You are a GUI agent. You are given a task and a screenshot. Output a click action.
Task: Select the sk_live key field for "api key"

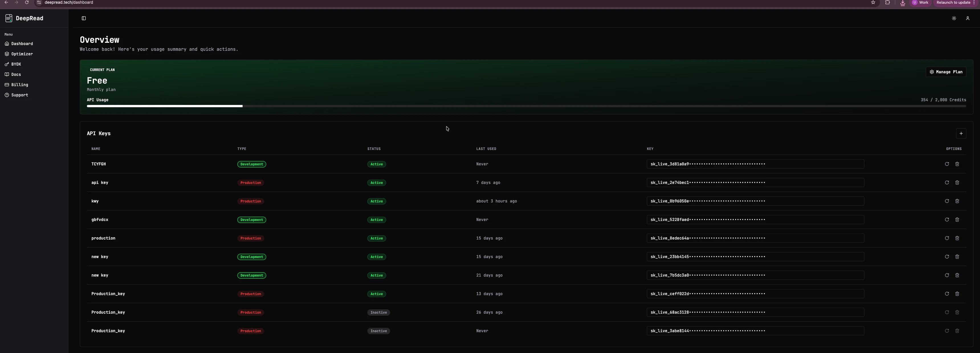click(755, 182)
